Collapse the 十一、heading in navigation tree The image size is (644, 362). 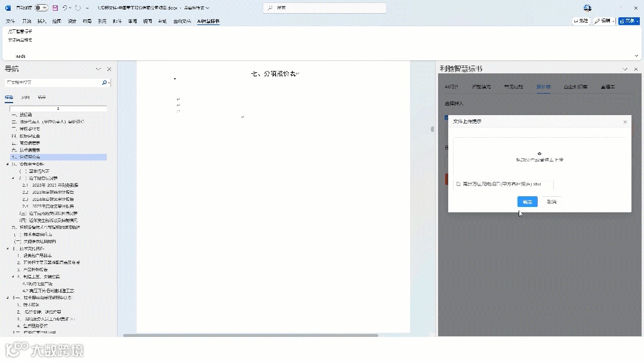7,298
